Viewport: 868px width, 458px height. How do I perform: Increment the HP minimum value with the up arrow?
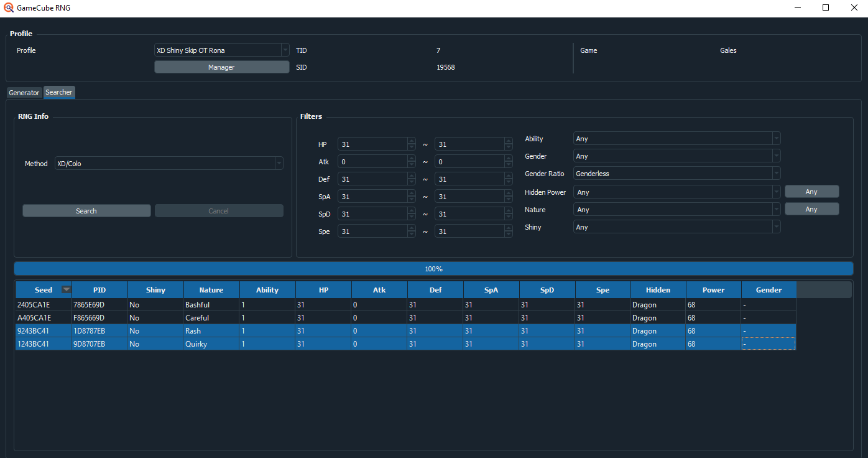411,141
